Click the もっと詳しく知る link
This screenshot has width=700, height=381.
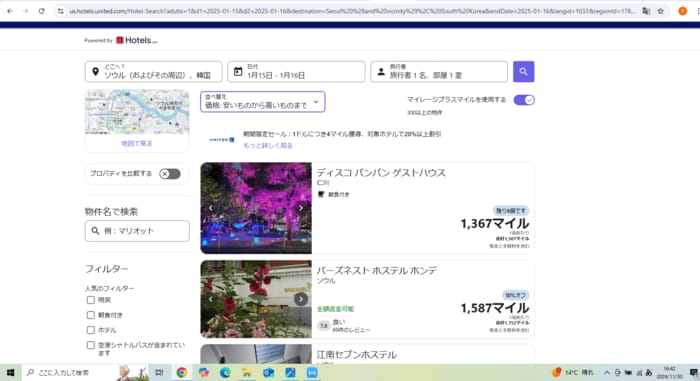point(268,146)
